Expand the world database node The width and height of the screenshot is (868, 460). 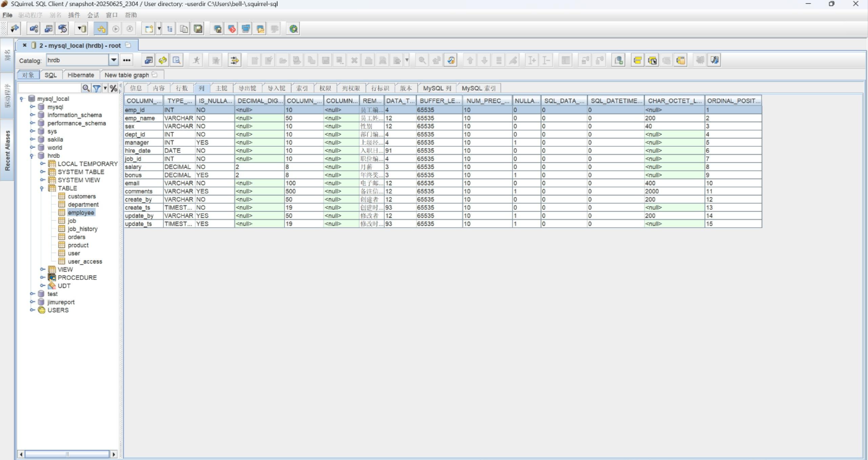(32, 148)
